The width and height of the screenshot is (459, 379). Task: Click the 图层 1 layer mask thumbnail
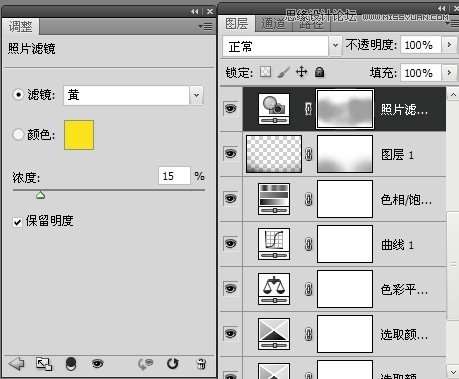click(x=345, y=154)
